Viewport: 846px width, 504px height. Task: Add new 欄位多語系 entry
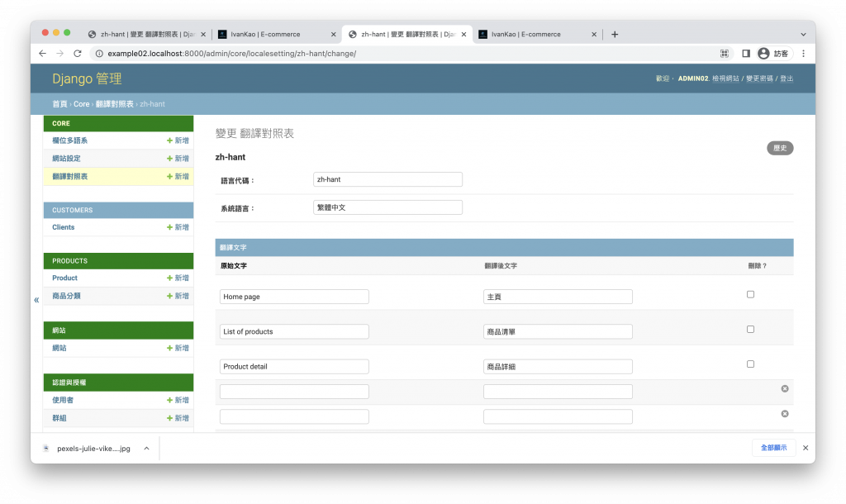(178, 140)
